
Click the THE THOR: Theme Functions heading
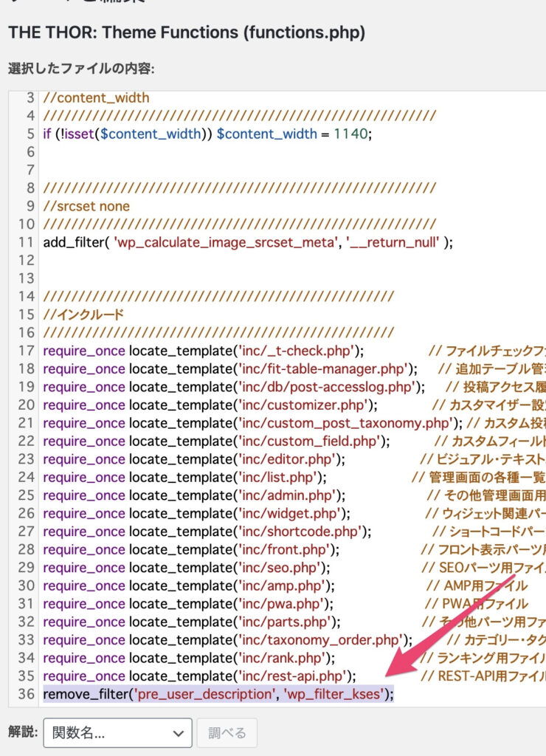click(x=187, y=32)
